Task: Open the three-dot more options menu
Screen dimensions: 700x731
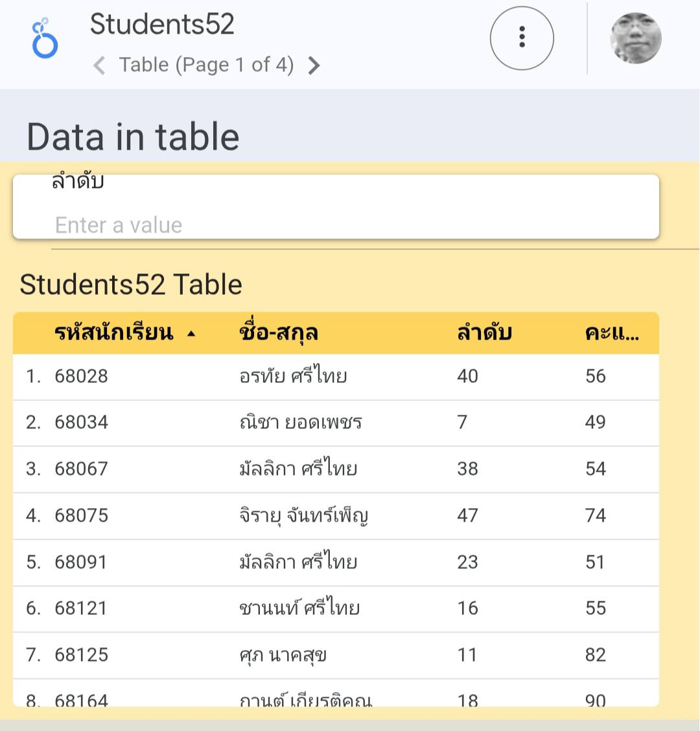Action: [522, 38]
